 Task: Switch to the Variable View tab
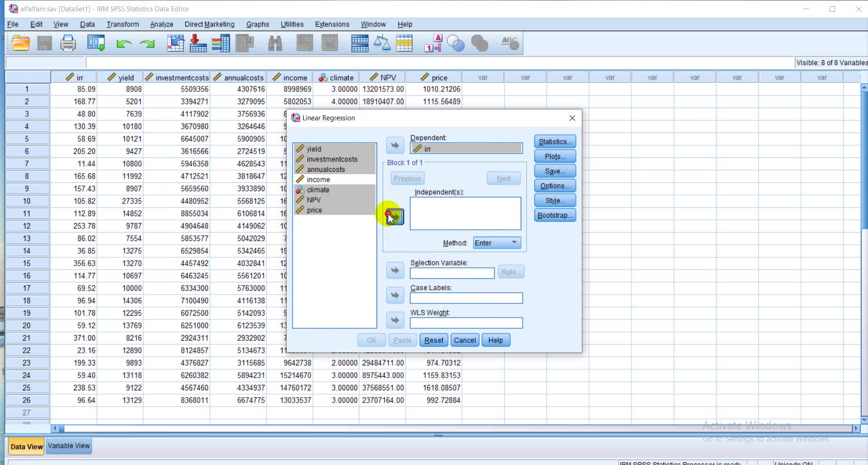coord(69,446)
